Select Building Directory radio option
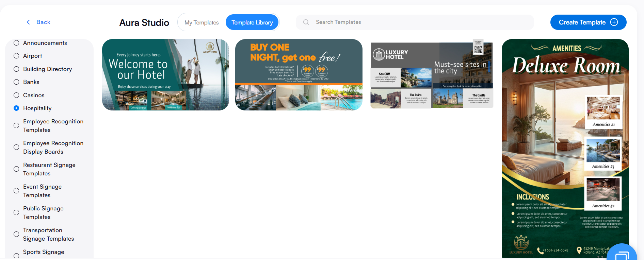The height and width of the screenshot is (260, 644). click(x=16, y=69)
